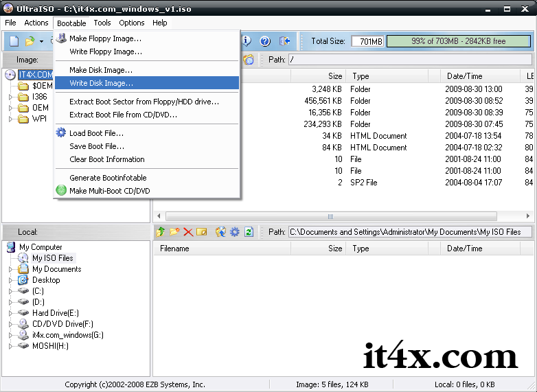Viewport: 537px width, 392px height.
Task: Choose Make Floppy Image... from menu
Action: point(147,38)
